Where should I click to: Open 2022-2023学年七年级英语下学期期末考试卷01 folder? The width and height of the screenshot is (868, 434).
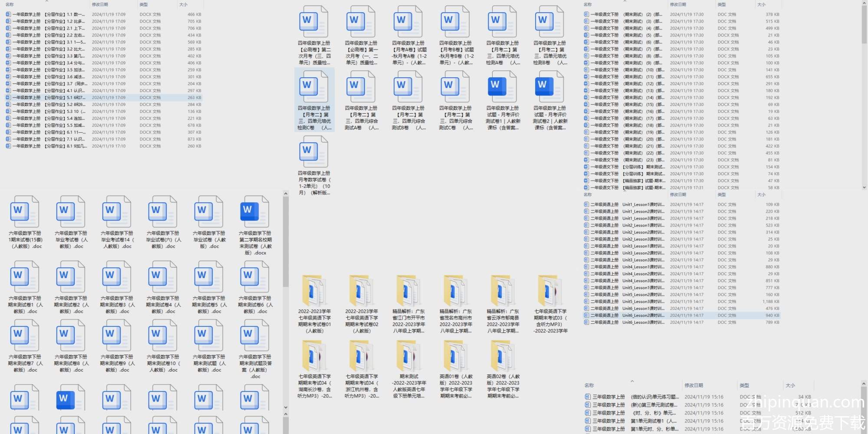[x=314, y=290]
